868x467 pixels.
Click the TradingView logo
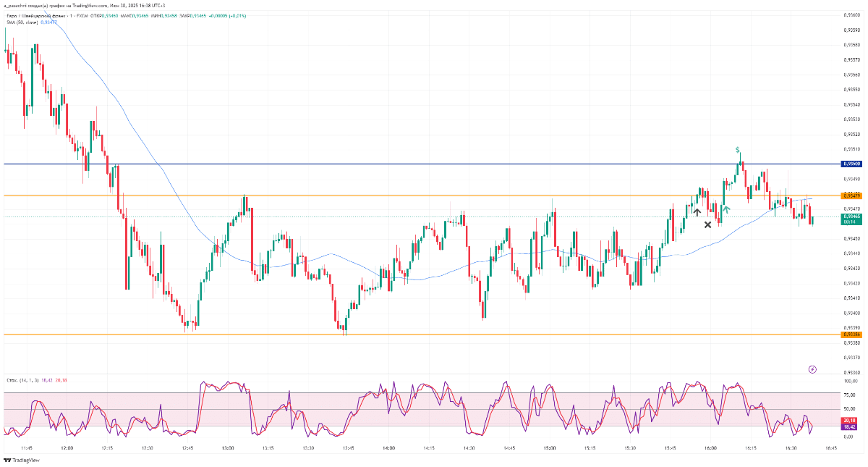(22, 460)
